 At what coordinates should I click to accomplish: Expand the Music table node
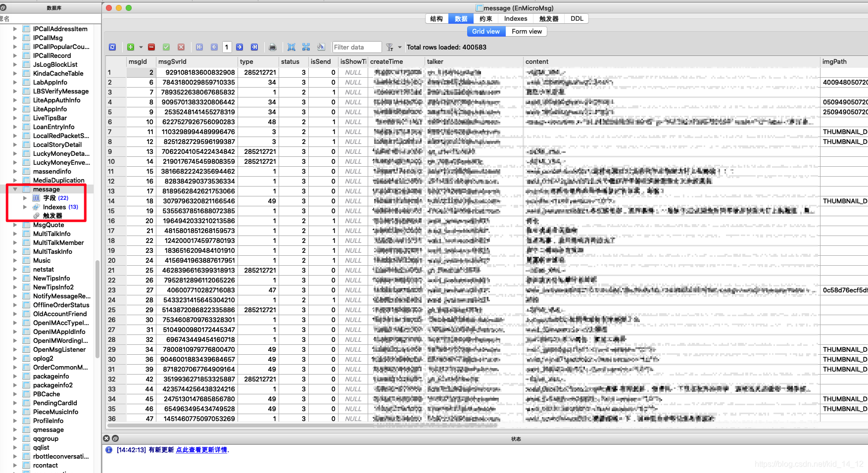coord(15,261)
